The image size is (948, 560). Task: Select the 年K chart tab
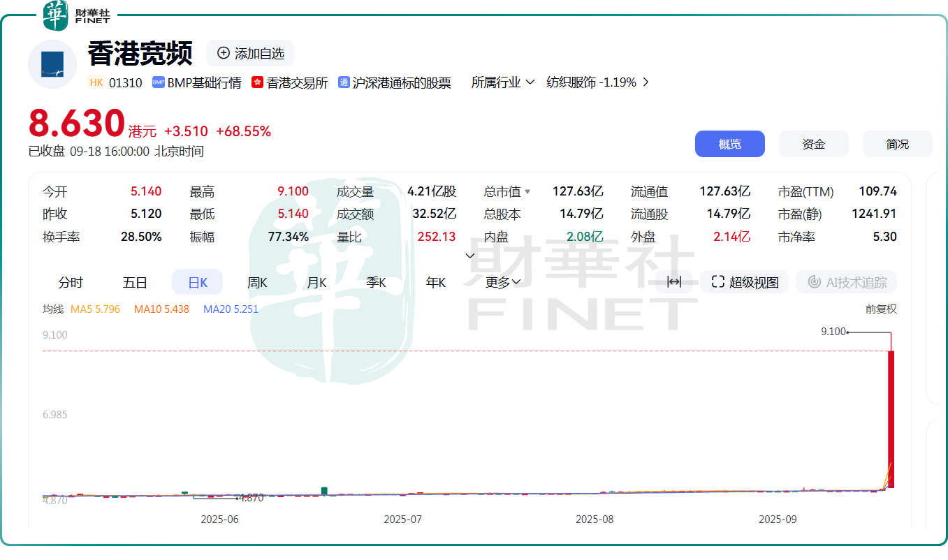pos(436,282)
